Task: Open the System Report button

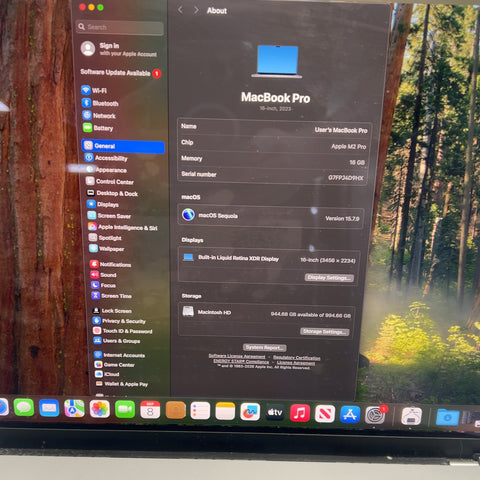Action: (x=264, y=347)
